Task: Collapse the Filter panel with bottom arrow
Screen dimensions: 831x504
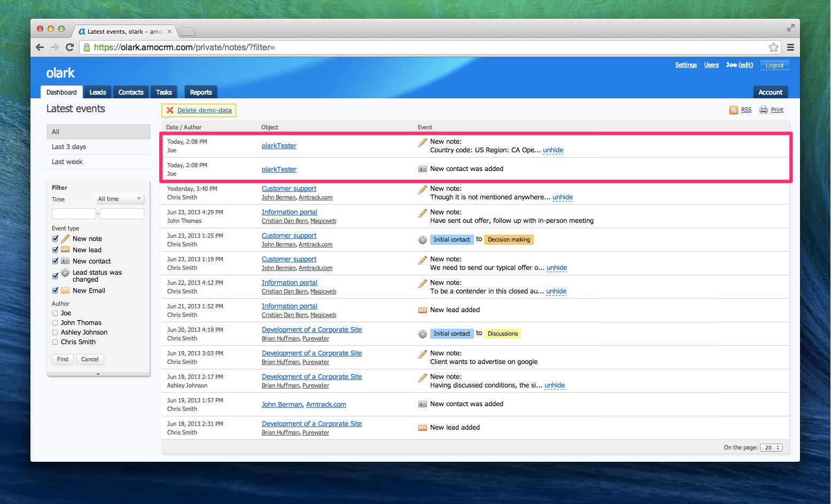Action: tap(98, 374)
